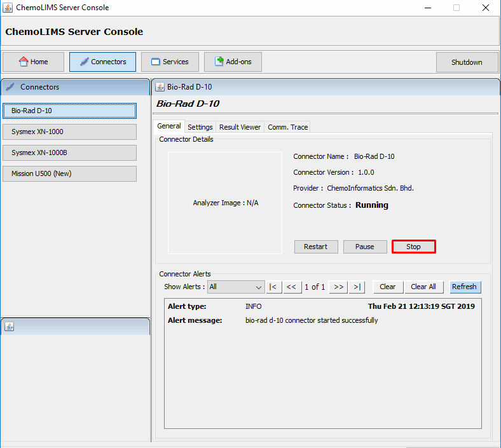Expand the Show Alerts dropdown

pyautogui.click(x=236, y=287)
